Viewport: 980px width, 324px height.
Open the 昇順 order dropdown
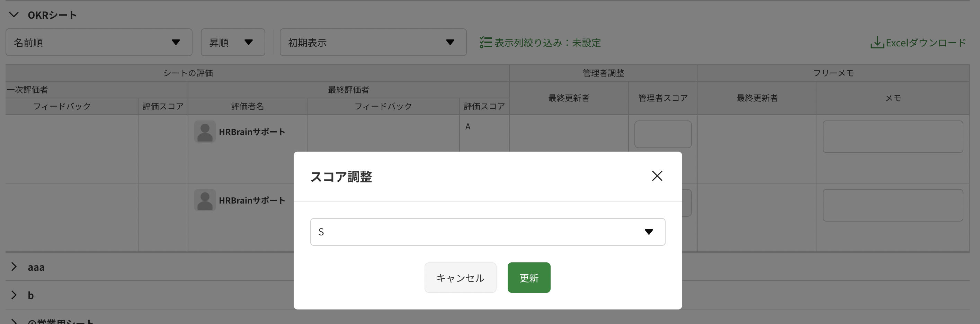[232, 43]
